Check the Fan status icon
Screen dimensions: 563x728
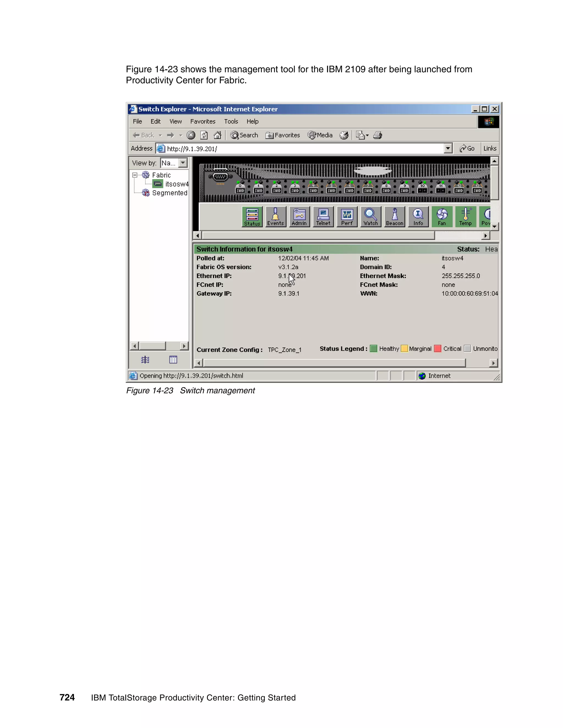click(x=442, y=217)
